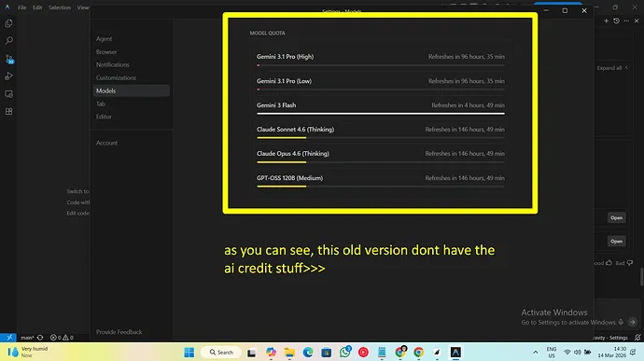This screenshot has width=644, height=361.
Task: Open the Explorer icon in activity bar
Action: pyautogui.click(x=8, y=23)
